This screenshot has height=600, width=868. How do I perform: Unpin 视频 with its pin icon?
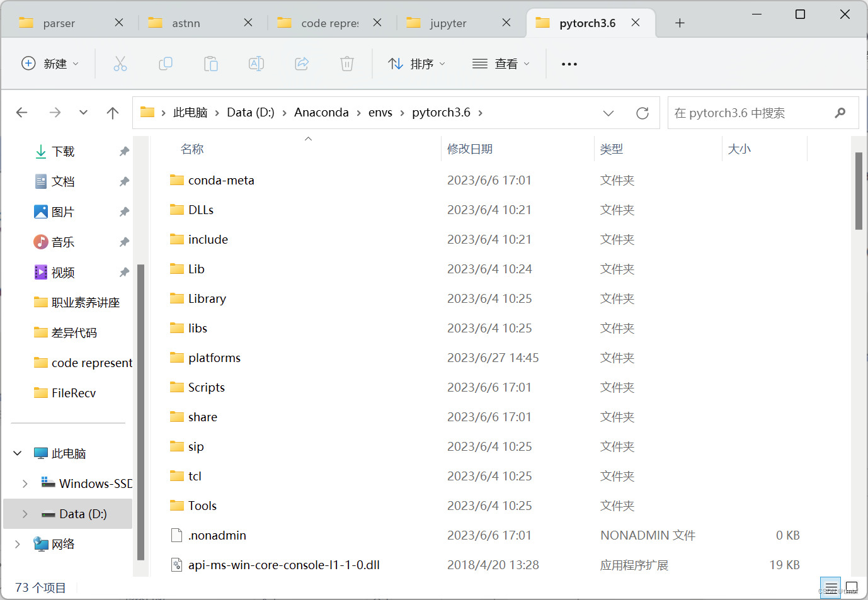124,272
